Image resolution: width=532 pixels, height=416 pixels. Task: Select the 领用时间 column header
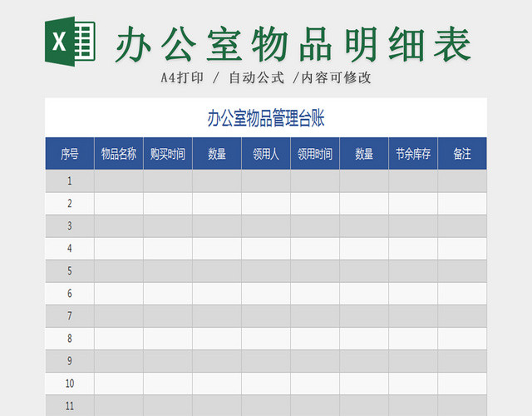[x=315, y=153]
